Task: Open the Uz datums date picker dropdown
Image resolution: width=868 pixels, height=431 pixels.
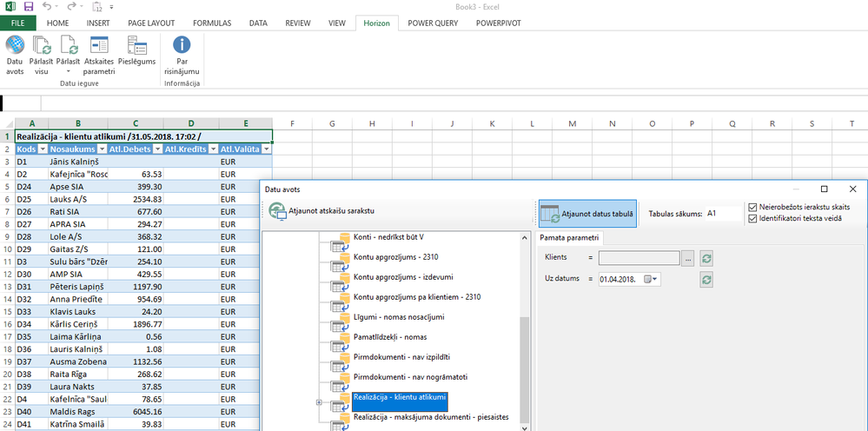Action: click(656, 279)
